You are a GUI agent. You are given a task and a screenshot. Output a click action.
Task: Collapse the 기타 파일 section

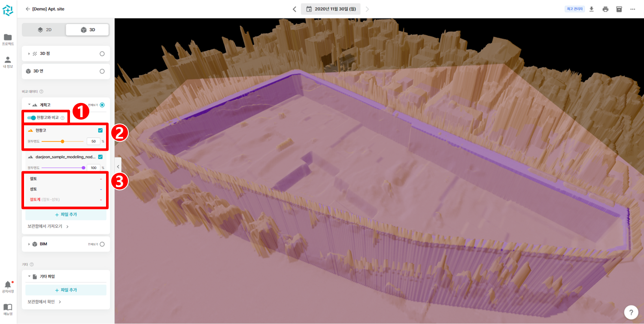(29, 276)
